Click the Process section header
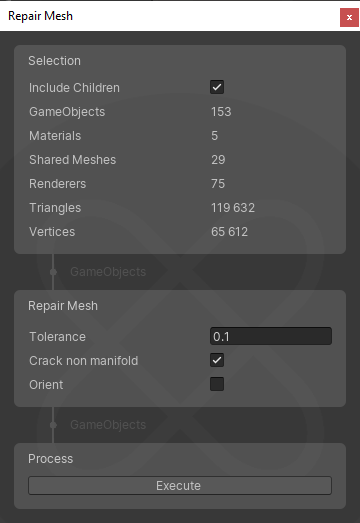This screenshot has width=360, height=523. point(50,459)
